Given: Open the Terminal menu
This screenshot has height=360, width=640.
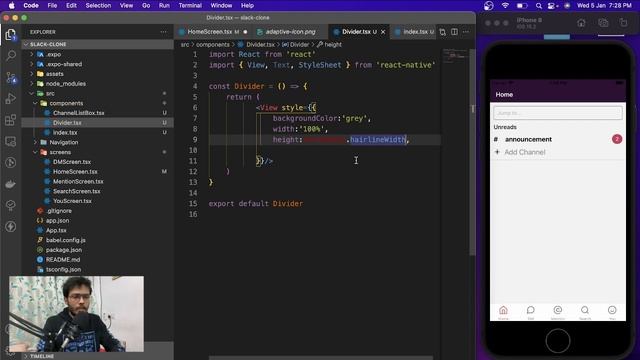Looking at the screenshot, I should click(x=190, y=6).
